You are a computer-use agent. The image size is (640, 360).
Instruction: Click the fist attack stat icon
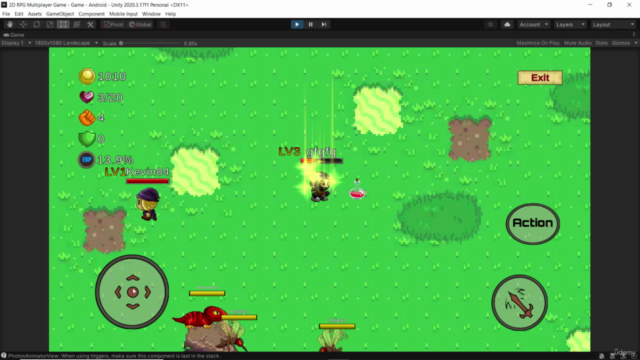(87, 118)
